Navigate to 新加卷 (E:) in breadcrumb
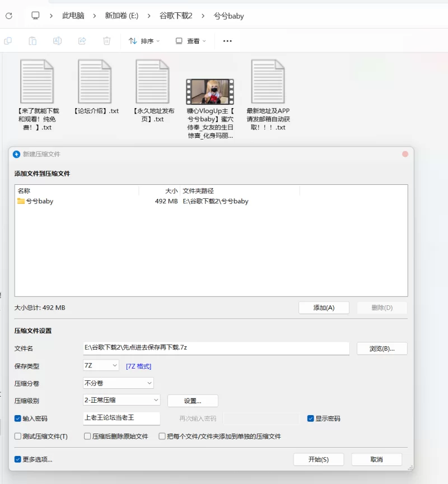448x484 pixels. pos(122,16)
